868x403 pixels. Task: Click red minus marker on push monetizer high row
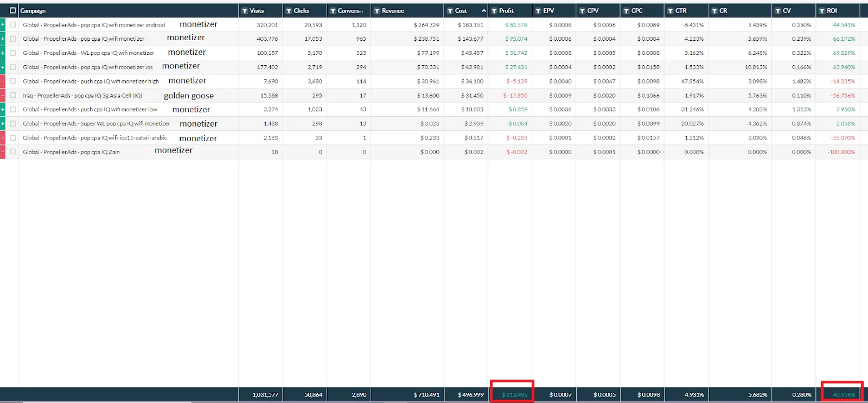tap(3, 81)
